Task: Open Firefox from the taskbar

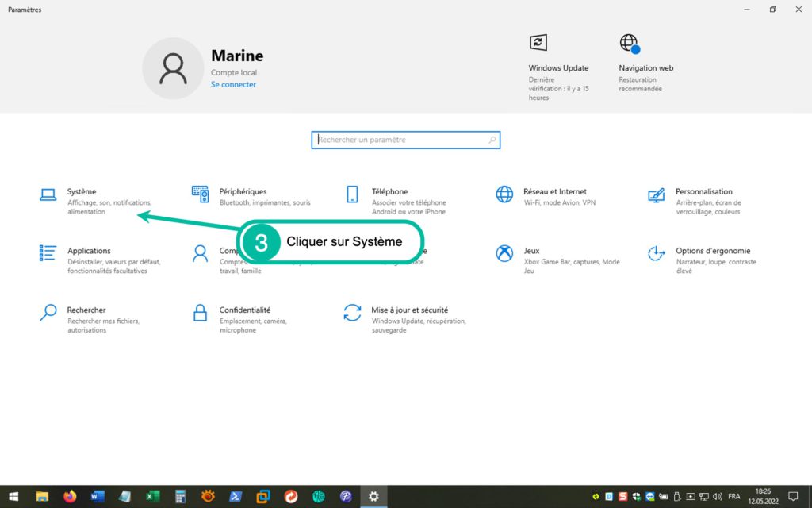Action: [70, 496]
